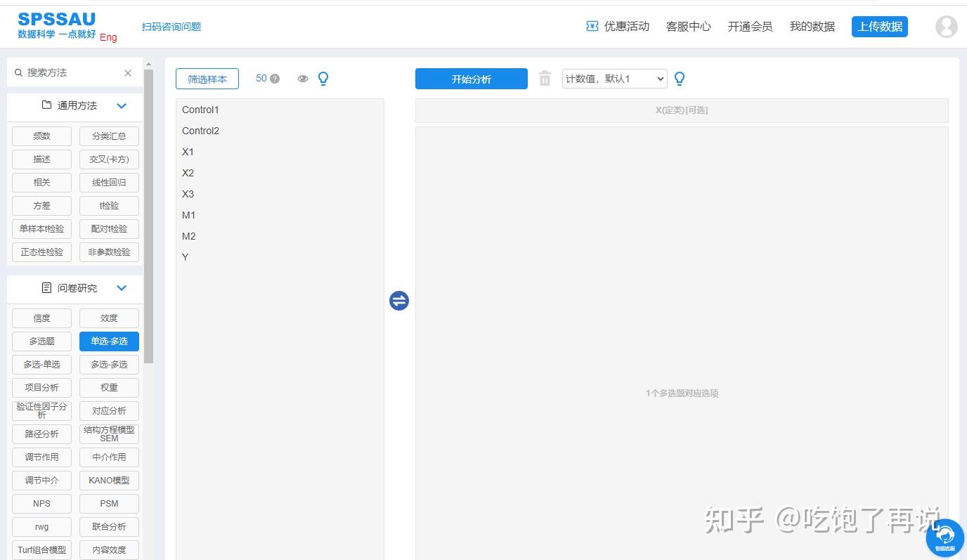Open the hint lightbulb beside the eye icon

point(323,79)
